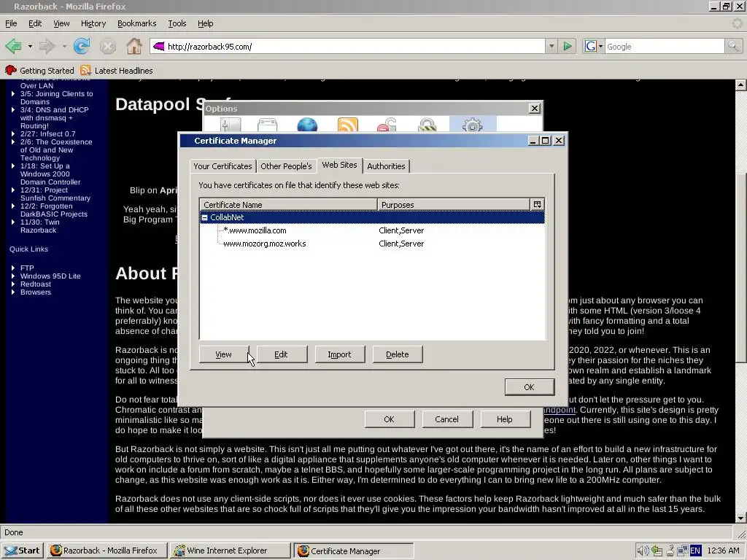747x560 pixels.
Task: Click the Getting Started bookmark icon
Action: coord(10,71)
